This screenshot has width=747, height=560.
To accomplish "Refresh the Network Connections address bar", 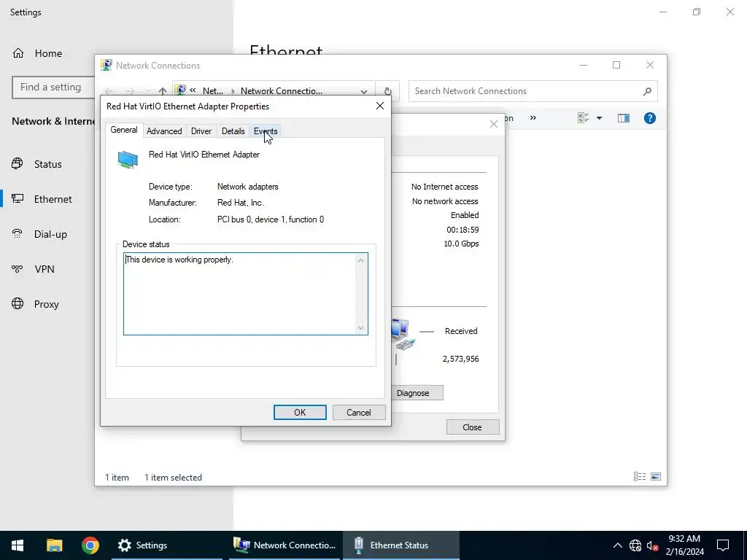I will pyautogui.click(x=388, y=91).
